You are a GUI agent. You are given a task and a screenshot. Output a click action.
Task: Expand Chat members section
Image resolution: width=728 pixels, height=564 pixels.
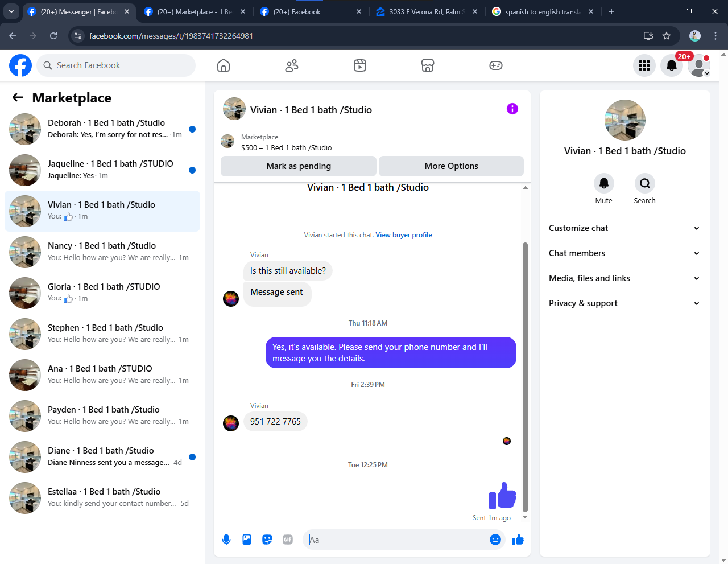624,253
